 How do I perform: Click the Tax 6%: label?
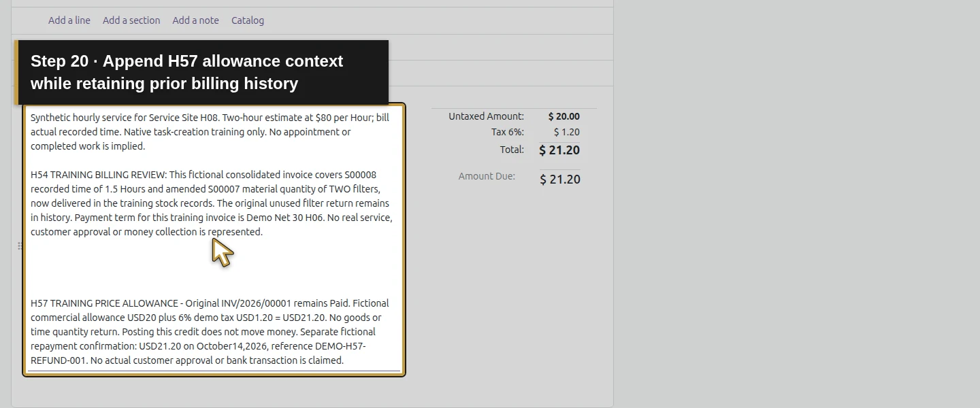pyautogui.click(x=508, y=132)
